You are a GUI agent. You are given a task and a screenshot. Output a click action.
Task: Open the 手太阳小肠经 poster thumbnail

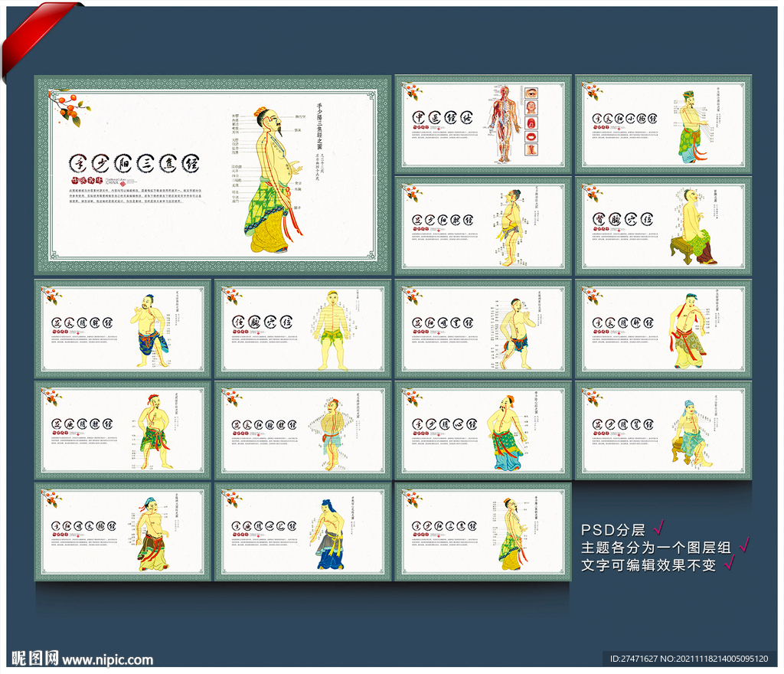(x=664, y=124)
